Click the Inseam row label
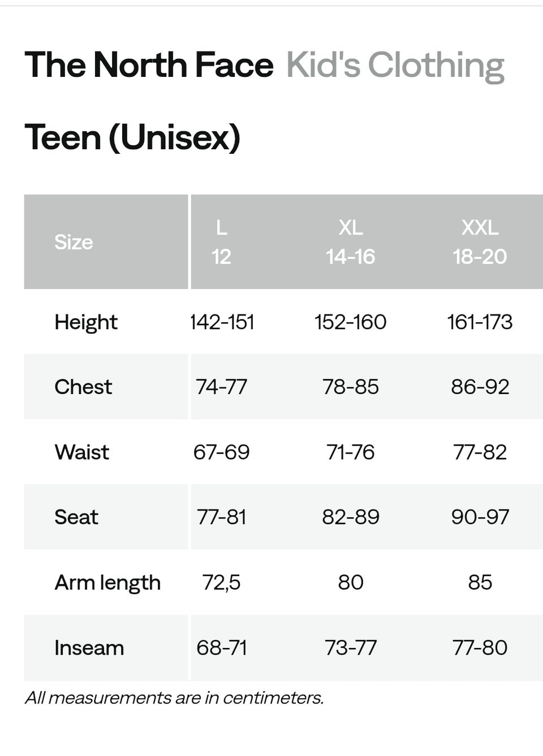543x756 pixels. point(89,647)
